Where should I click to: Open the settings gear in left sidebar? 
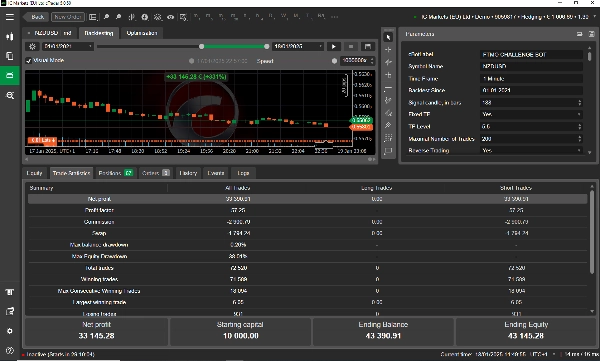click(10, 331)
